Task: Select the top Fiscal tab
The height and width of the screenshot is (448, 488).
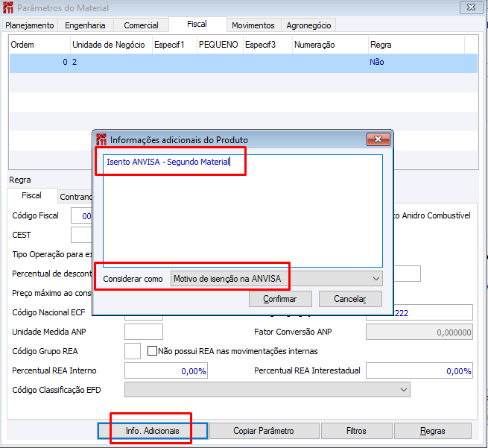Action: click(x=197, y=24)
